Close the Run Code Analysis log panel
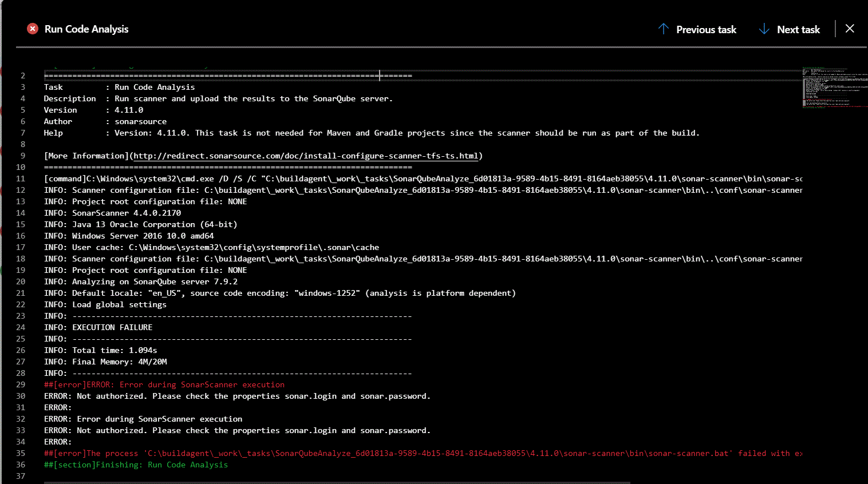This screenshot has width=868, height=484. coord(850,29)
